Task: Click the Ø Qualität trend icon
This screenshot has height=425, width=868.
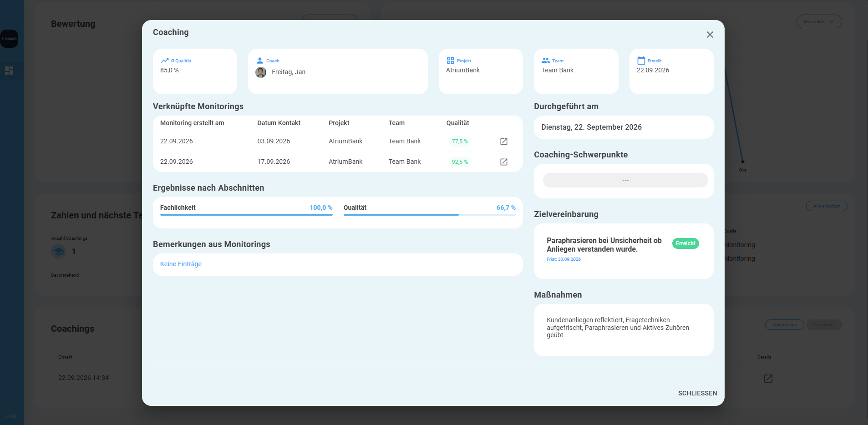Action: tap(165, 61)
